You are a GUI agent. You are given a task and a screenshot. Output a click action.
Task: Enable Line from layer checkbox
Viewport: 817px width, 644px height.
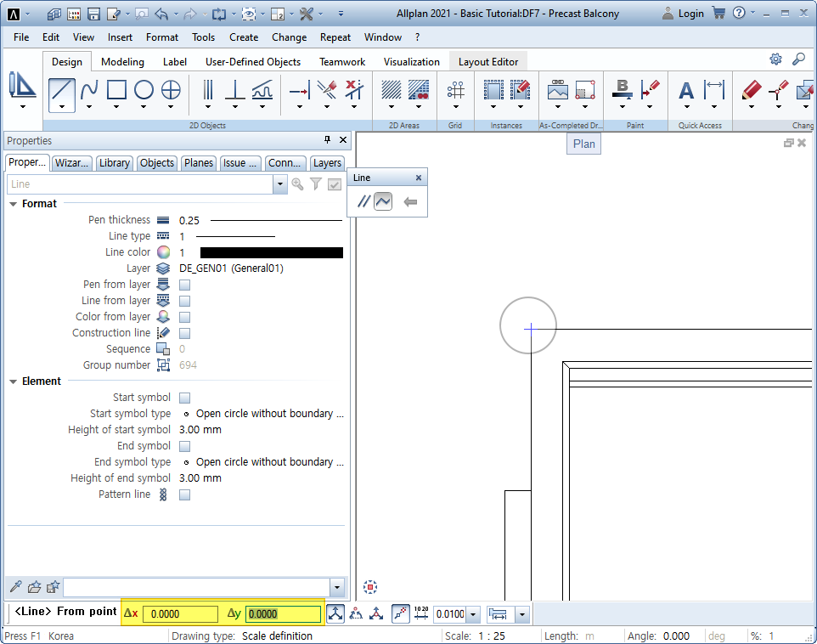pos(184,301)
